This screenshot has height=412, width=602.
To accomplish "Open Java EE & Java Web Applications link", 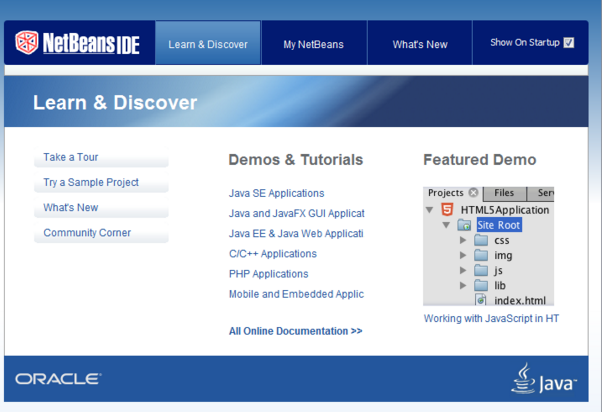I will [x=296, y=233].
